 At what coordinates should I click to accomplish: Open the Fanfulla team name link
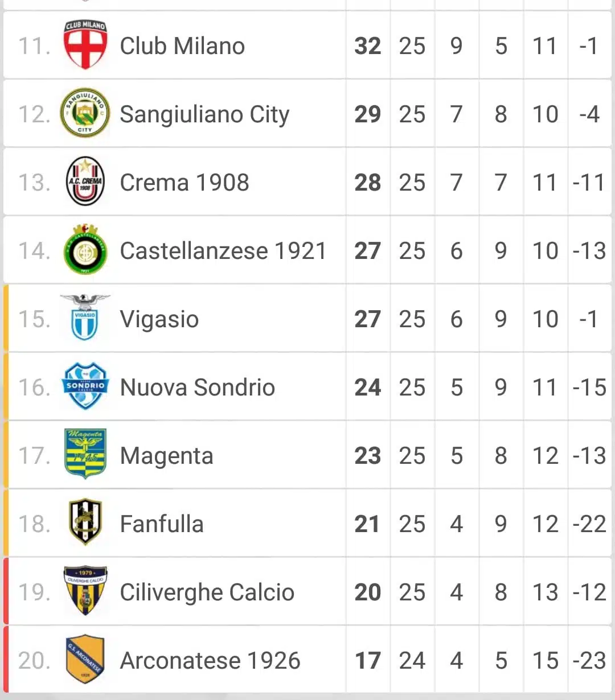coord(161,524)
